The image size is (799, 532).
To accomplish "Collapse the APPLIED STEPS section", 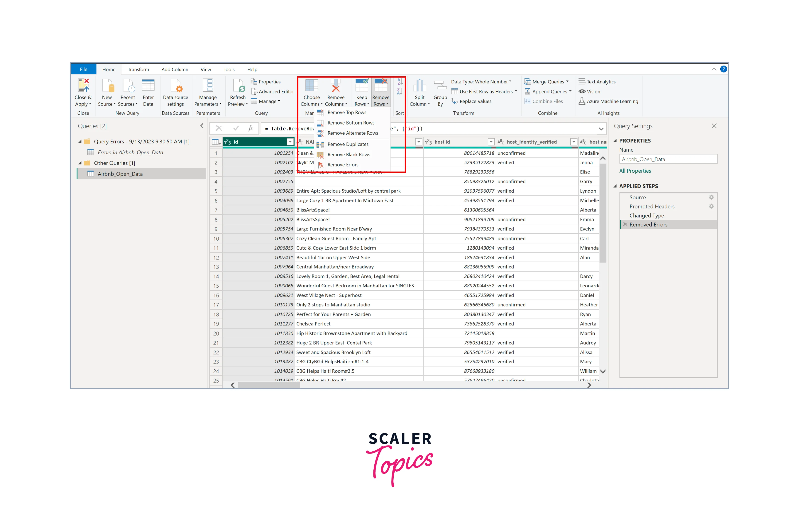I will point(615,186).
